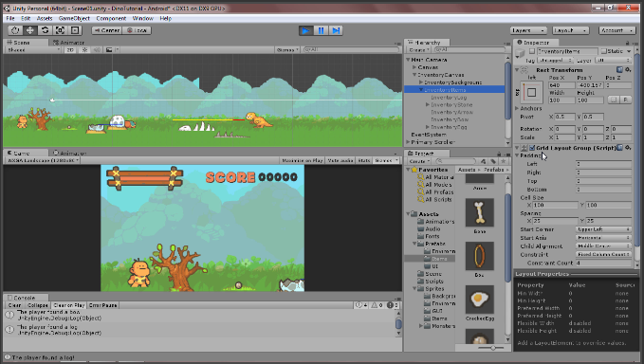
Task: Click the Project save search star icon
Action: click(x=503, y=161)
